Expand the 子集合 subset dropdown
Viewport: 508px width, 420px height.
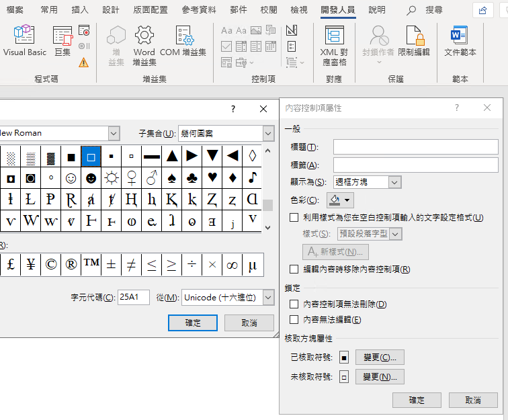coord(268,133)
